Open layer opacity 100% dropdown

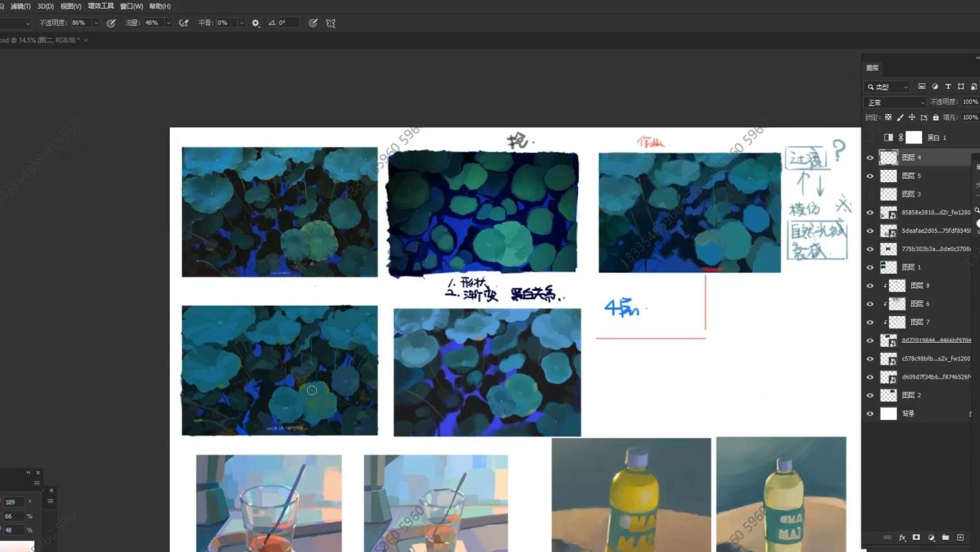(970, 103)
